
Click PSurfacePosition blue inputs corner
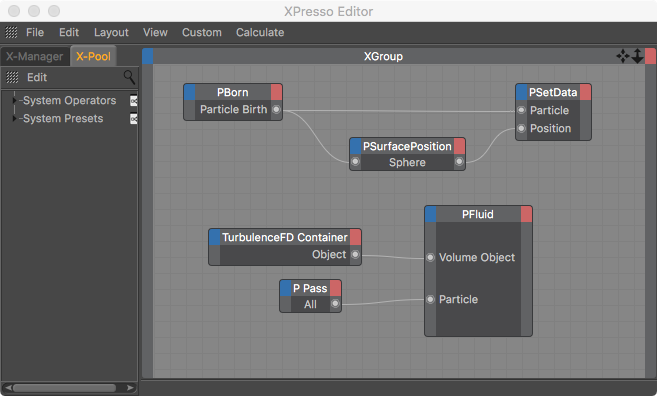click(356, 146)
